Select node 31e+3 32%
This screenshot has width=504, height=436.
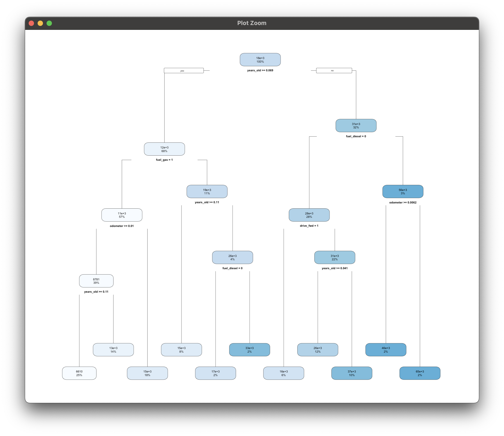click(x=356, y=125)
